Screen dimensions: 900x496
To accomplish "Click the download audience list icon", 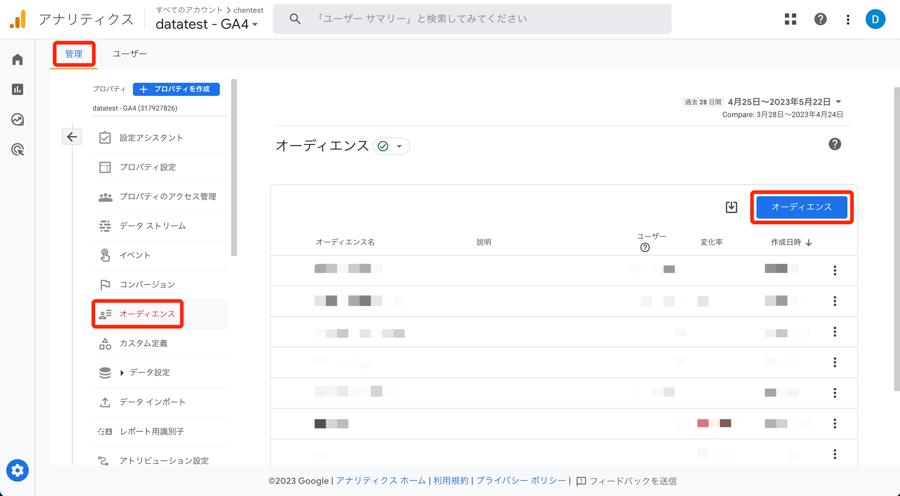I will [731, 207].
